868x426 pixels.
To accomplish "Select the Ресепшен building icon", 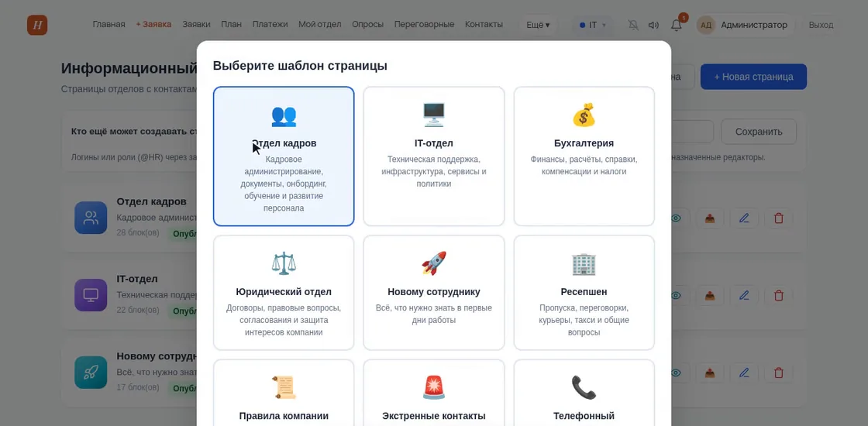I will (584, 264).
